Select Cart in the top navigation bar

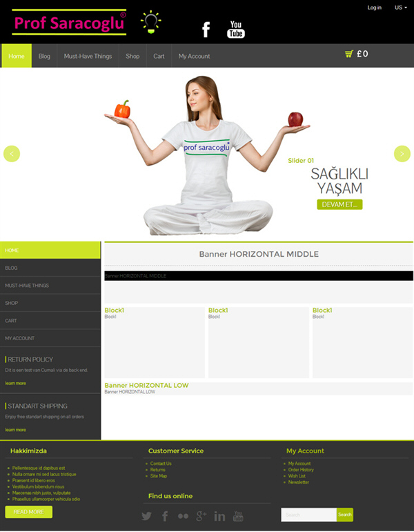[x=159, y=56]
